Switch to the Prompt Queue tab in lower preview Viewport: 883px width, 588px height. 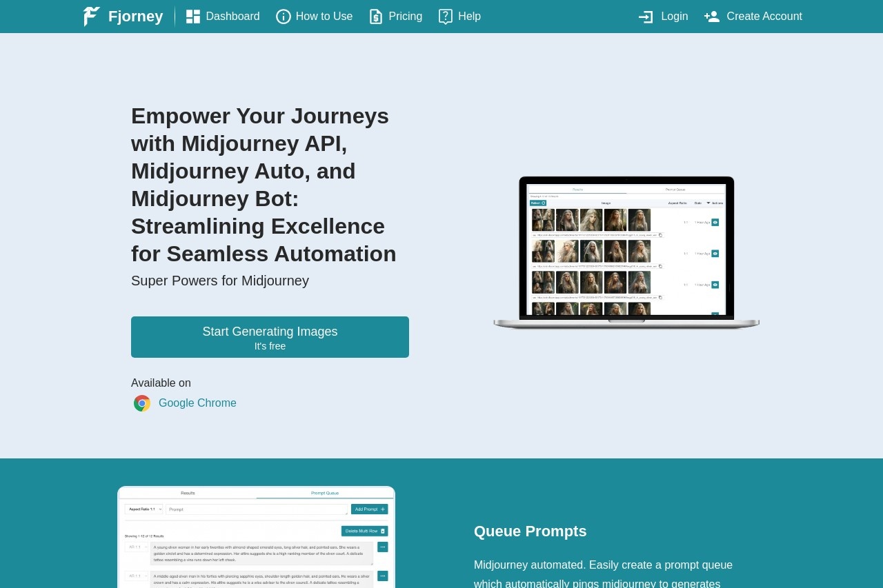click(x=325, y=493)
